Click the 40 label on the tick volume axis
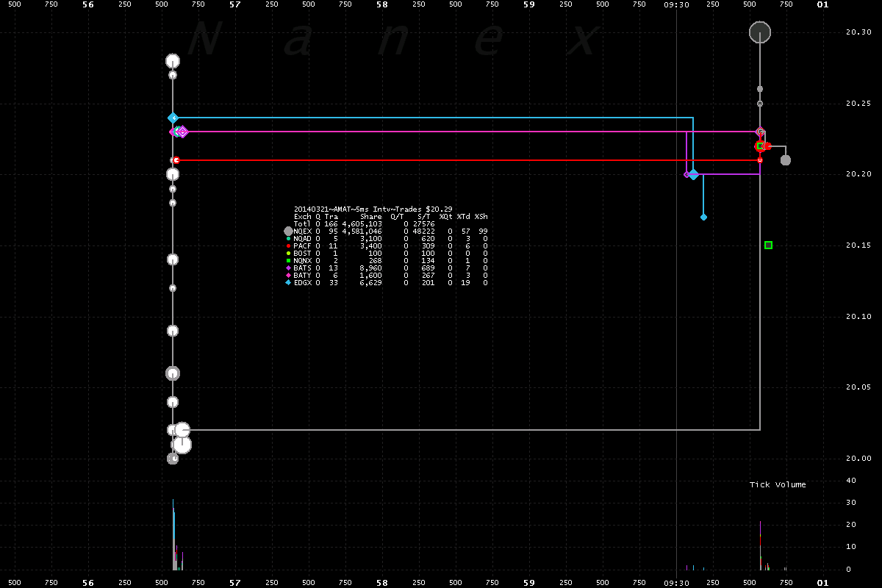 (x=851, y=481)
